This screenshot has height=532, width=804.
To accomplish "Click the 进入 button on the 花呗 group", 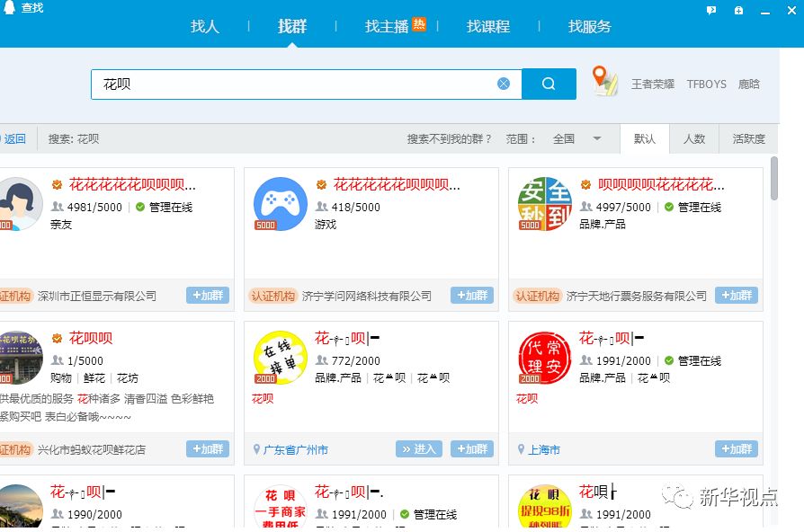I will click(418, 448).
